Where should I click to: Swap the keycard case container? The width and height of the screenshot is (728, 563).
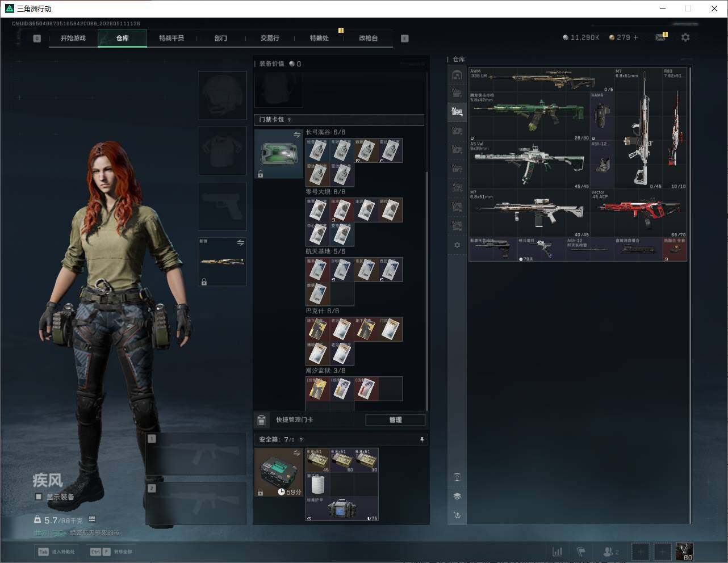[297, 135]
